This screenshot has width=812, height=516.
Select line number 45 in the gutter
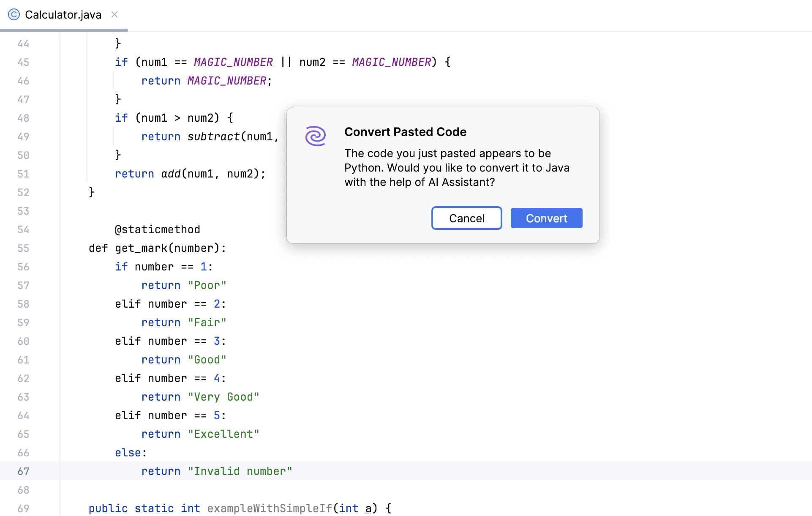click(x=24, y=62)
